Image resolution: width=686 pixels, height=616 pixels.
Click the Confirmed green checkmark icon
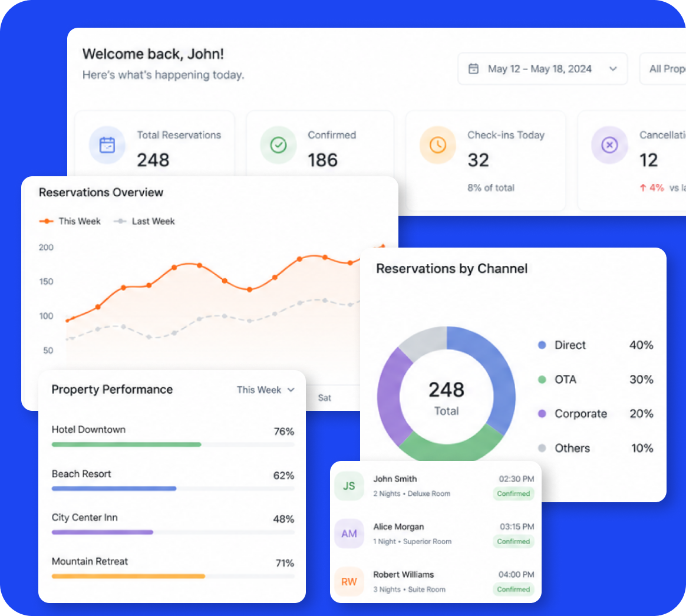(x=278, y=145)
